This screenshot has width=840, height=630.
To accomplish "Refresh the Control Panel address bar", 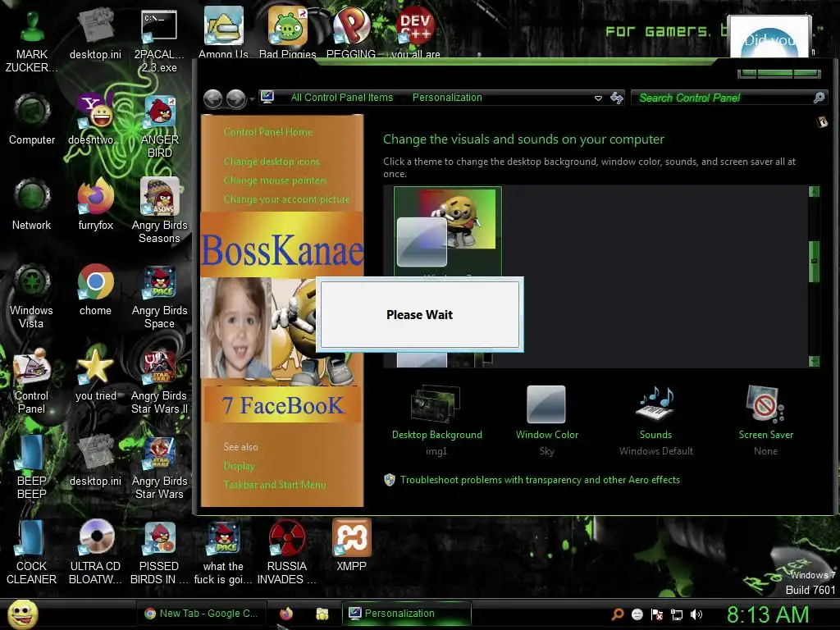I will click(x=617, y=98).
